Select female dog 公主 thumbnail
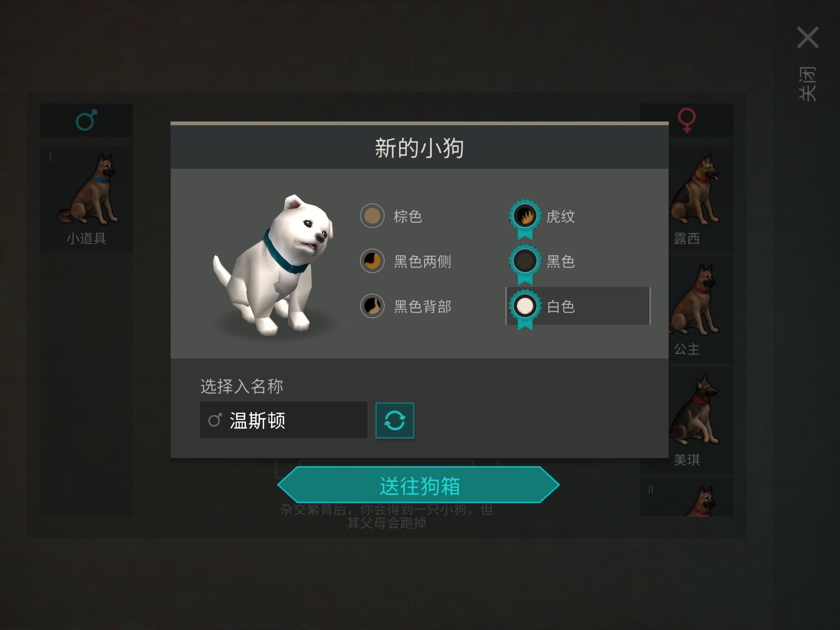Viewport: 840px width, 630px height. point(701,309)
